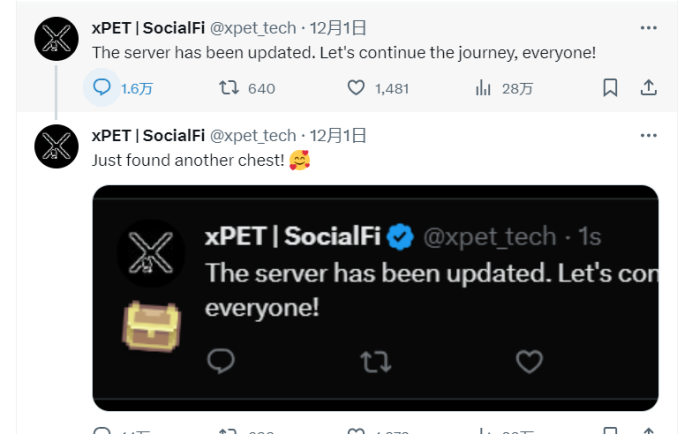Click the xPET avatar on chest tweet
This screenshot has width=692, height=434.
coord(56,147)
